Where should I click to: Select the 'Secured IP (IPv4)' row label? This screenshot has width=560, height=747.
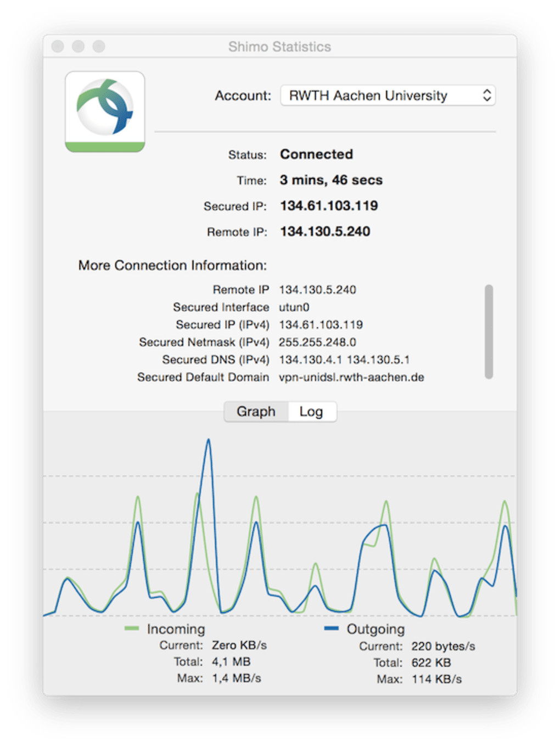pyautogui.click(x=222, y=325)
